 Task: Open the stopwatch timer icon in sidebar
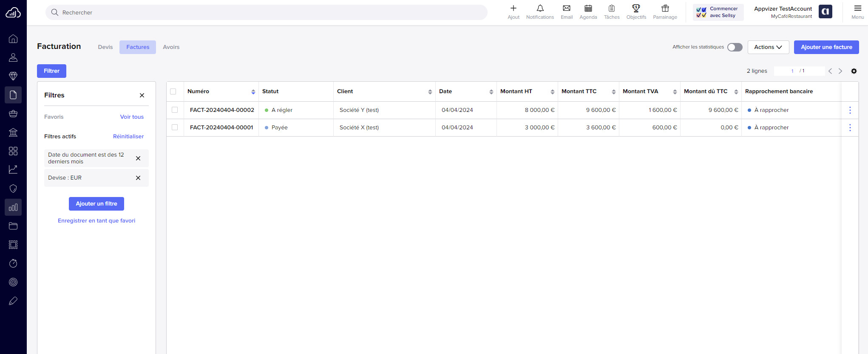(13, 263)
